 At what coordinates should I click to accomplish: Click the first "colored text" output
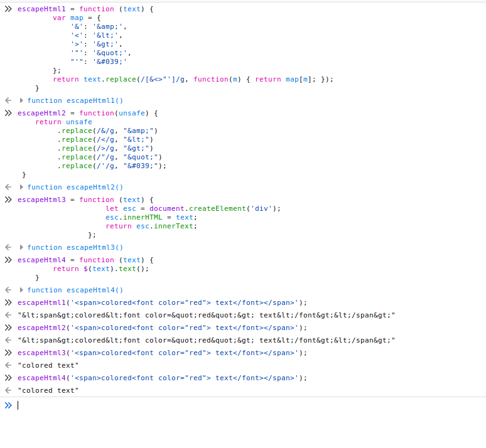click(48, 366)
